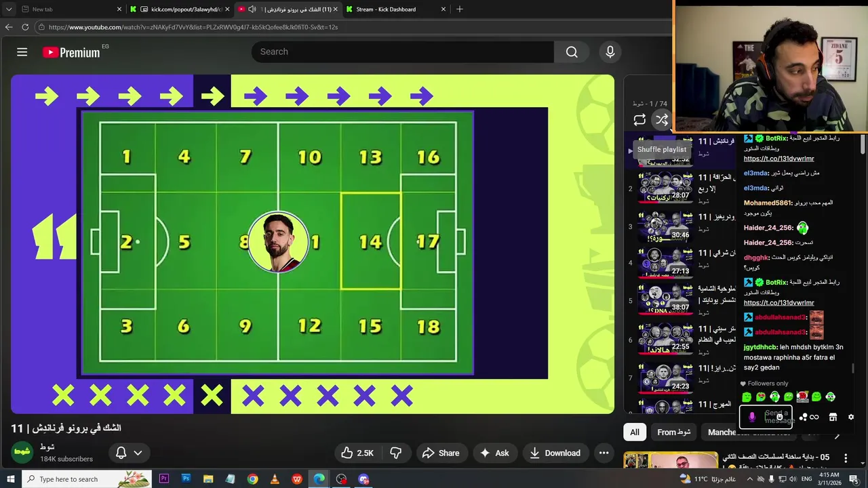Viewport: 868px width, 488px height.
Task: Click the infinity icon in chat bar
Action: (x=814, y=418)
